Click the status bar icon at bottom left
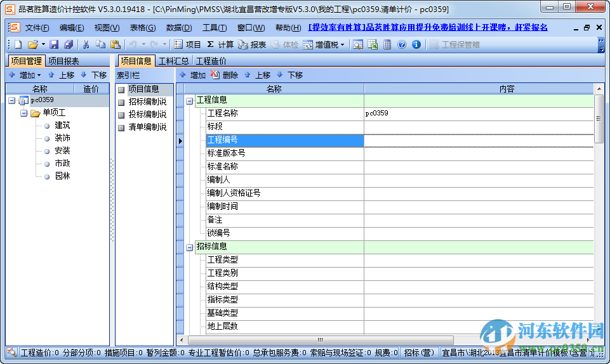This screenshot has width=610, height=364. coord(11,353)
